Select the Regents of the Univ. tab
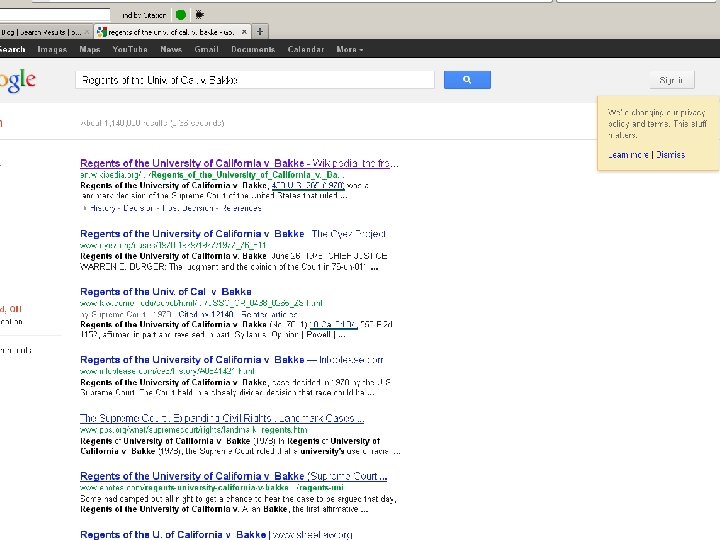 172,32
